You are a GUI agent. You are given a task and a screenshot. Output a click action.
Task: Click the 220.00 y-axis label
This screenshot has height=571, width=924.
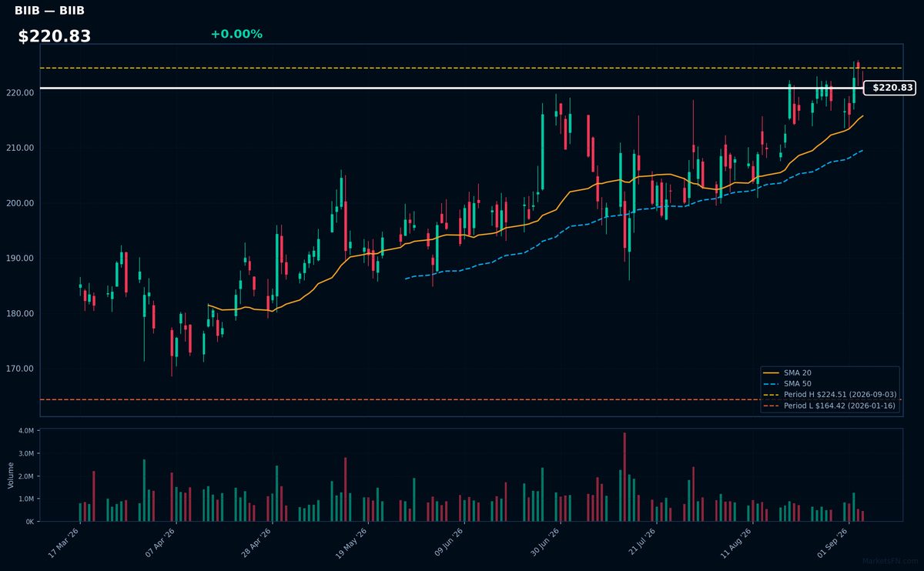[x=20, y=92]
